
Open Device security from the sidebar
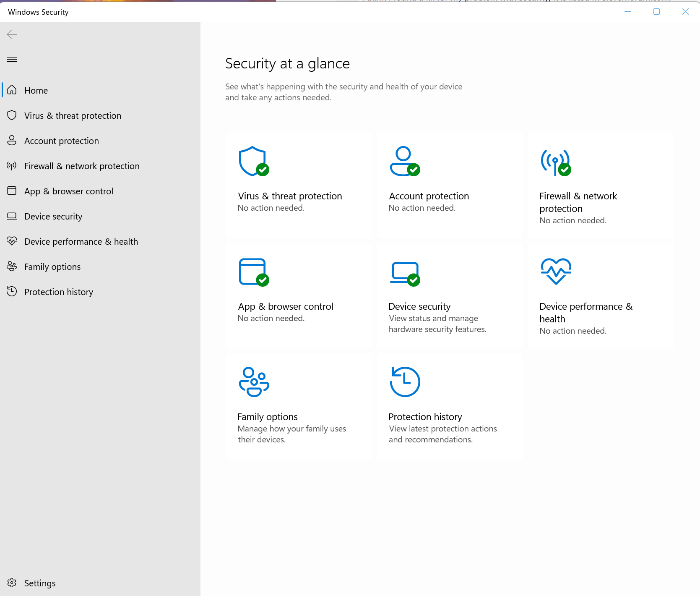tap(100, 216)
